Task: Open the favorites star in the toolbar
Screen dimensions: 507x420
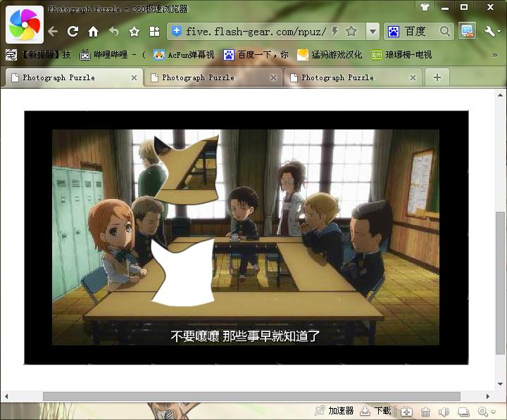Action: [134, 32]
